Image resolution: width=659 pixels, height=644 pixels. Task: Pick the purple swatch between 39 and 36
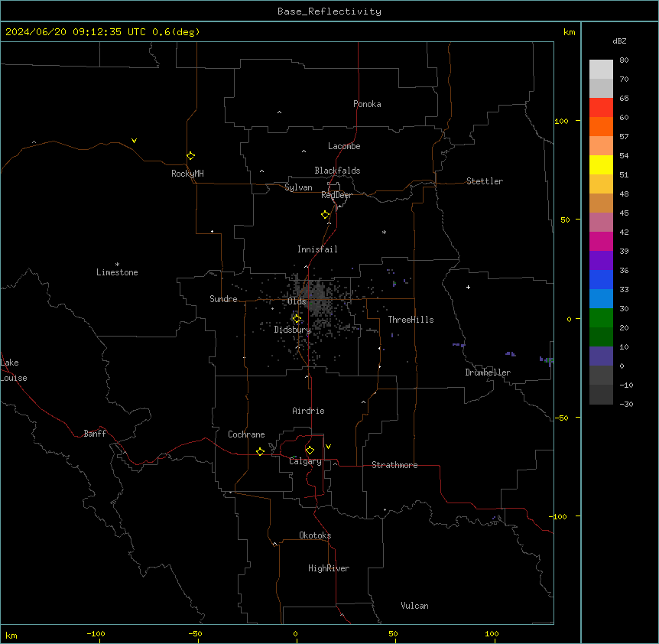(x=601, y=261)
